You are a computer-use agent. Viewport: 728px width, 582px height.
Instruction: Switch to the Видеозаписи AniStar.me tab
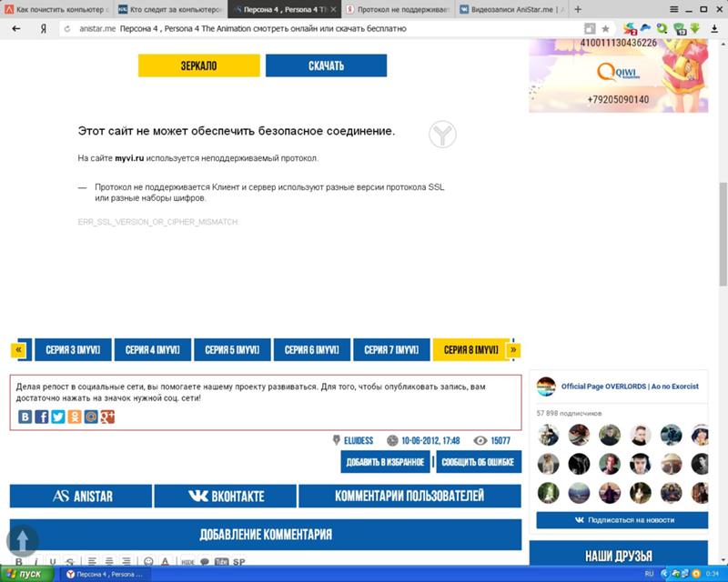tap(512, 9)
